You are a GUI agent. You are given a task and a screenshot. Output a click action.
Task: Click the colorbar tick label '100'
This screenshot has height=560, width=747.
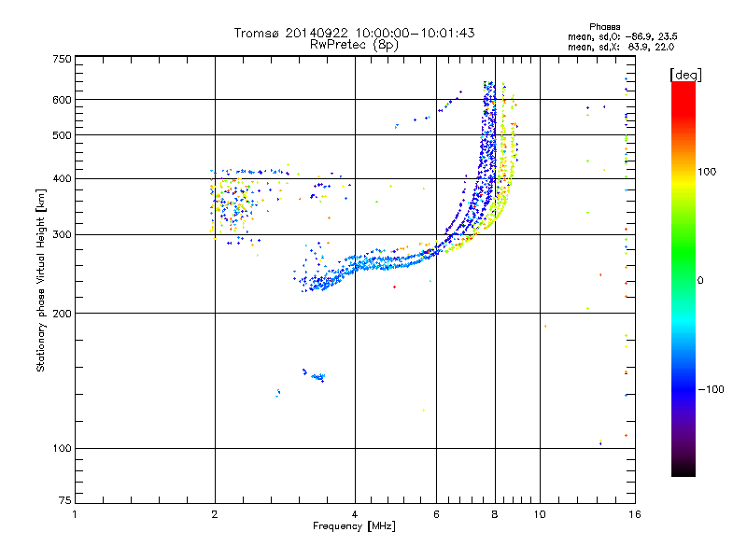pyautogui.click(x=707, y=172)
